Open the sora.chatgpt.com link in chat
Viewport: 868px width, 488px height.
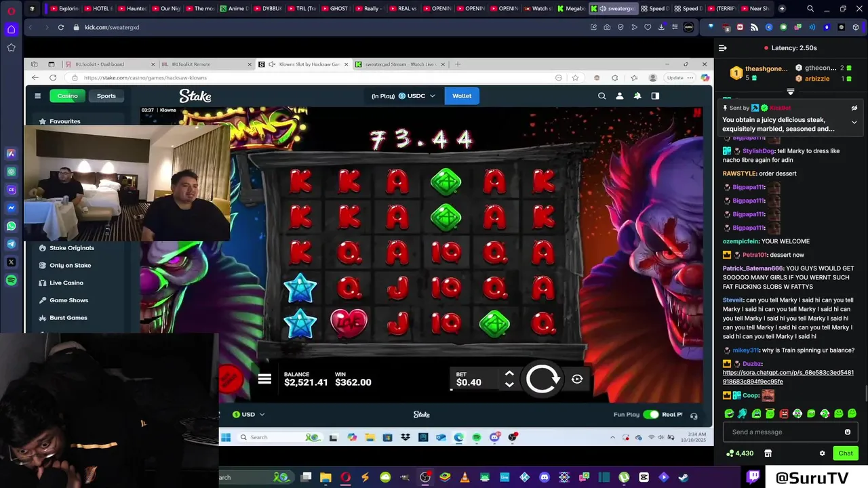pos(788,377)
